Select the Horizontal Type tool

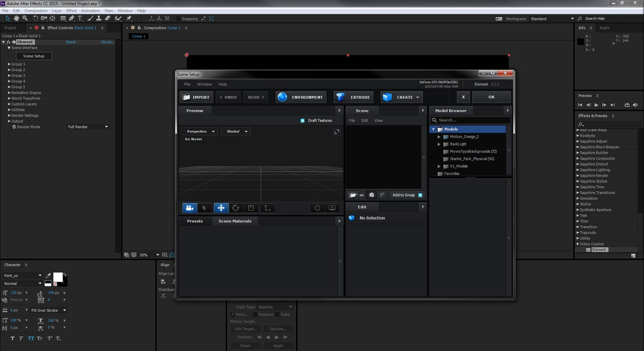tap(80, 18)
